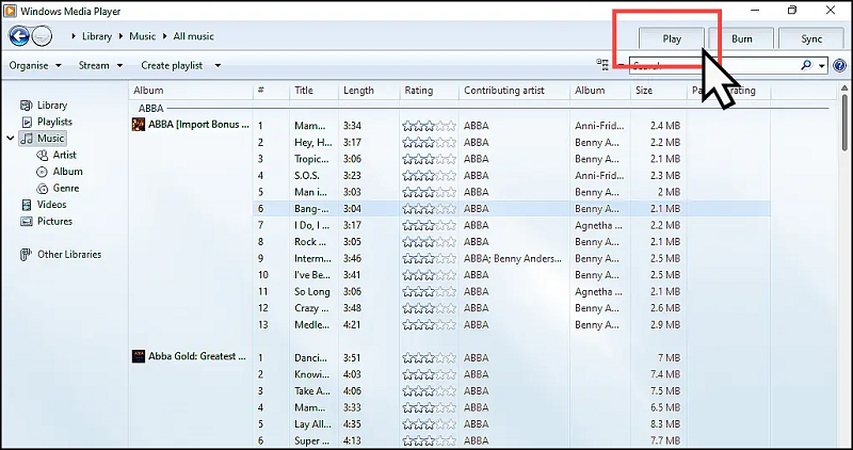853x450 pixels.
Task: Open Help with the blue question mark
Action: [840, 66]
